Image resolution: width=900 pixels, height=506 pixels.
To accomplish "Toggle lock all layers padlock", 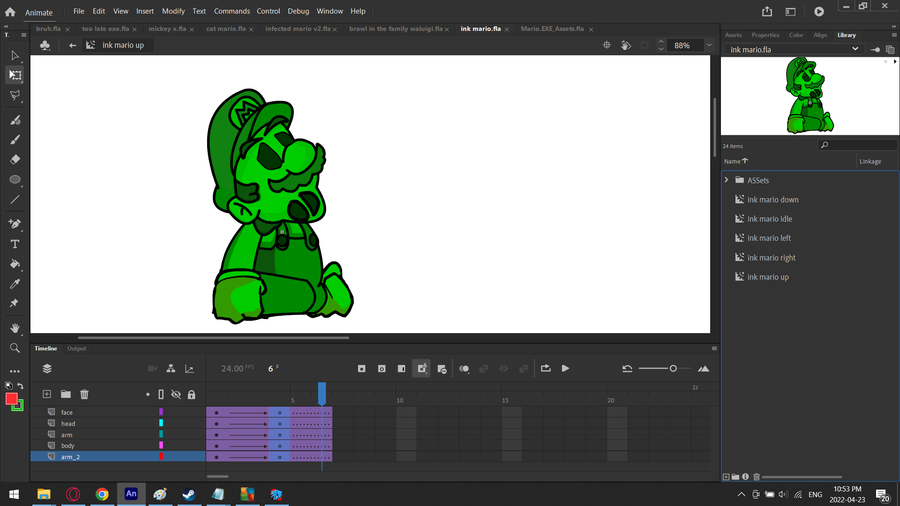I will pos(192,395).
